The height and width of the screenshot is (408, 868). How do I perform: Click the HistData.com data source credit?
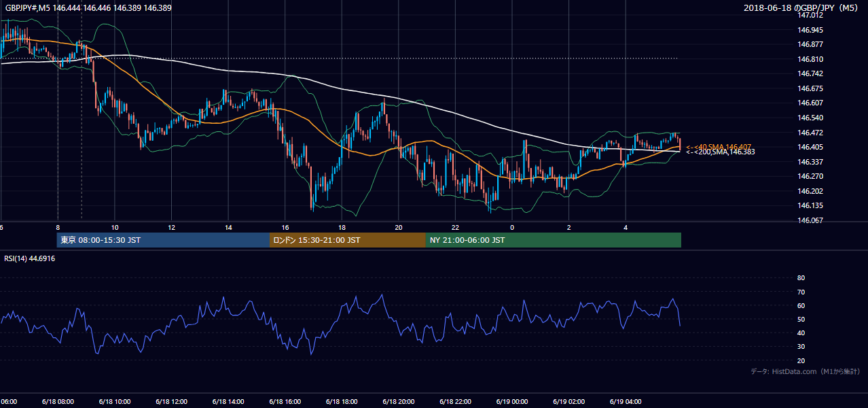pyautogui.click(x=806, y=371)
